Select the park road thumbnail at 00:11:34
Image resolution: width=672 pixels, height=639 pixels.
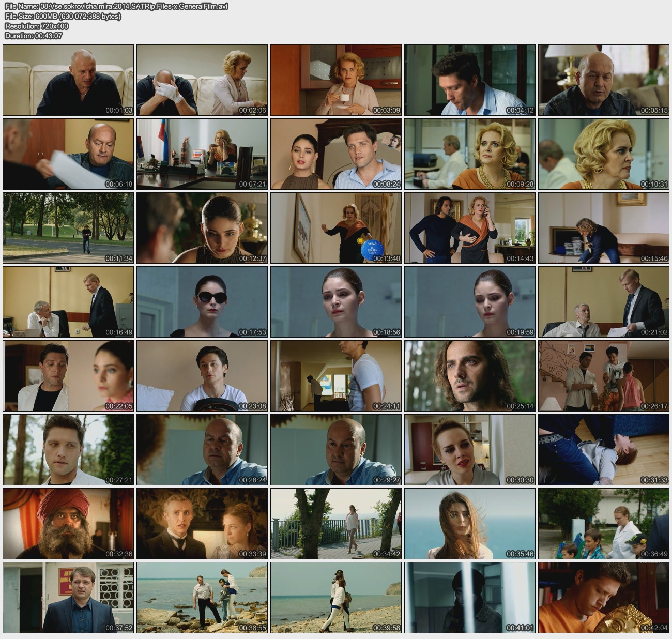click(x=68, y=228)
